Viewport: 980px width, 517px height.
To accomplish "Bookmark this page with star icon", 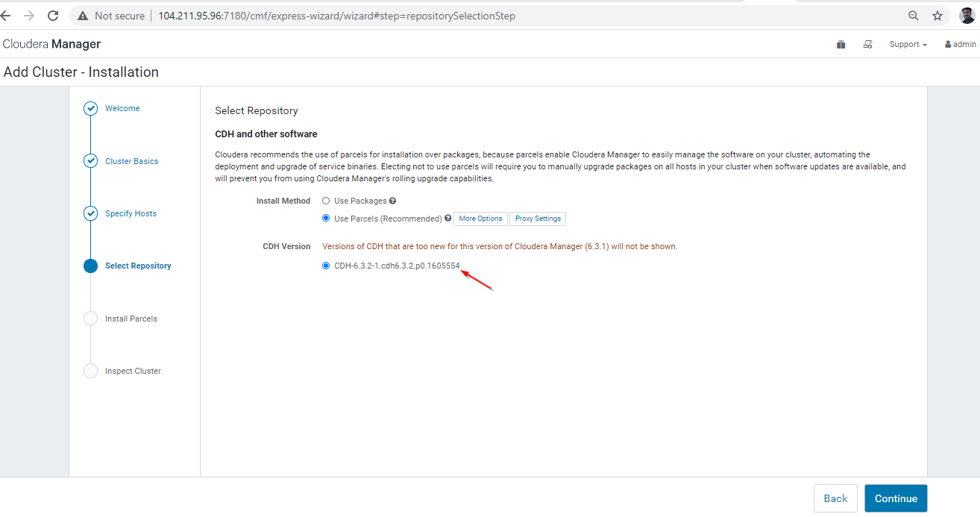I will 937,16.
